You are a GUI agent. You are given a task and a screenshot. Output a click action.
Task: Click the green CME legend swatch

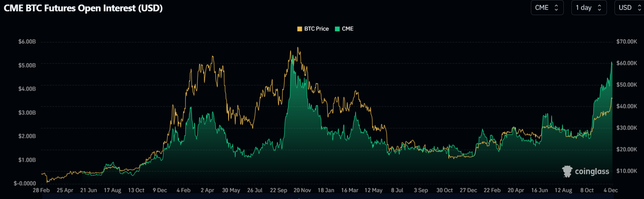(x=337, y=29)
